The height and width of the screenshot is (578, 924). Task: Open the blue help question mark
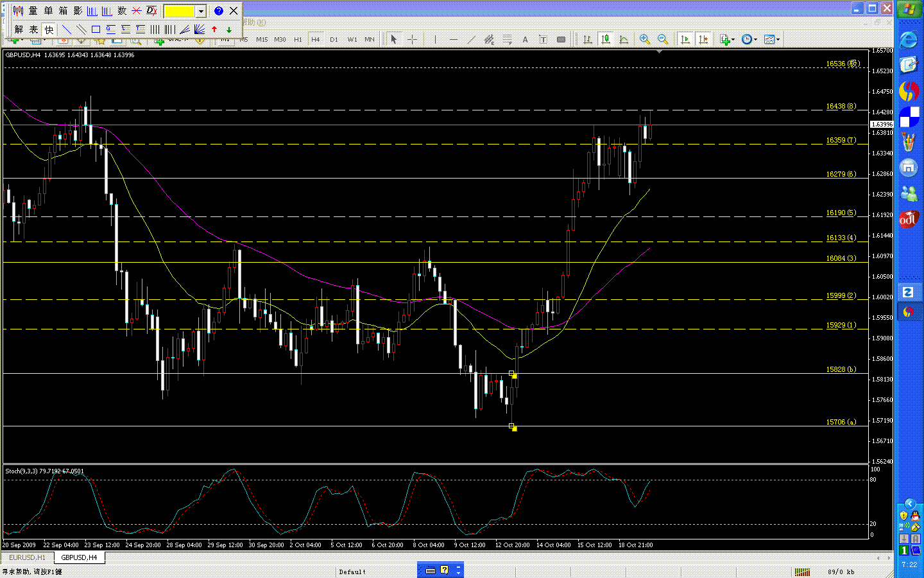point(219,11)
